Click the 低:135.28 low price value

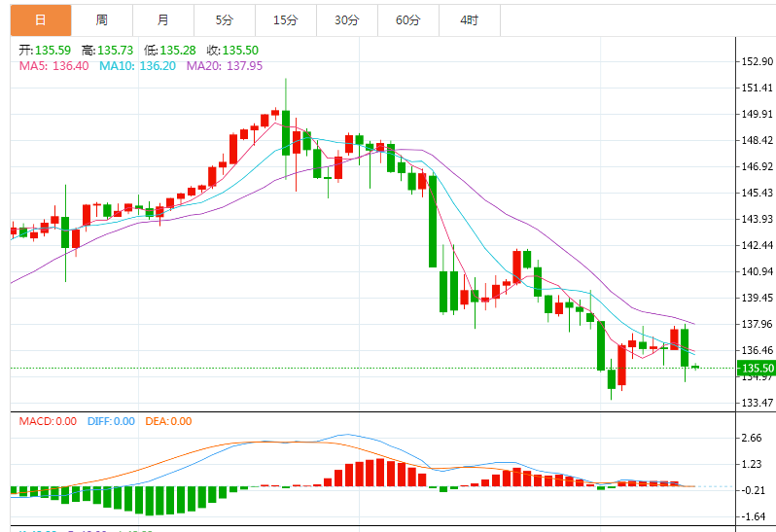coord(170,50)
